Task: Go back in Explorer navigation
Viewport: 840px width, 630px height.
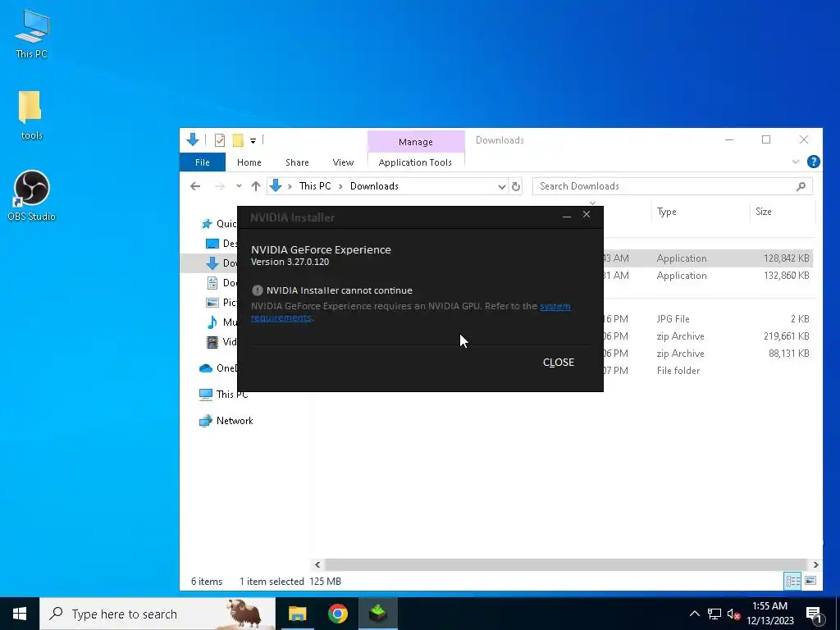Action: 195,186
